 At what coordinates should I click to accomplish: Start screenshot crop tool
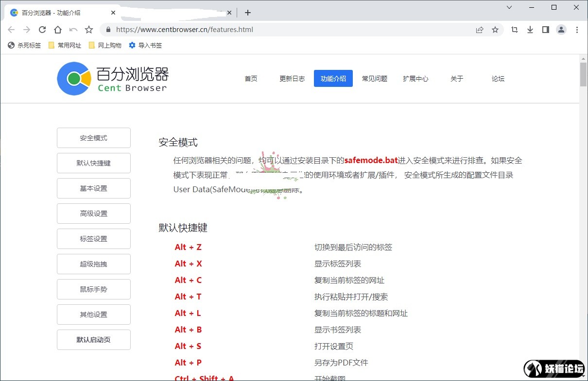pyautogui.click(x=515, y=30)
